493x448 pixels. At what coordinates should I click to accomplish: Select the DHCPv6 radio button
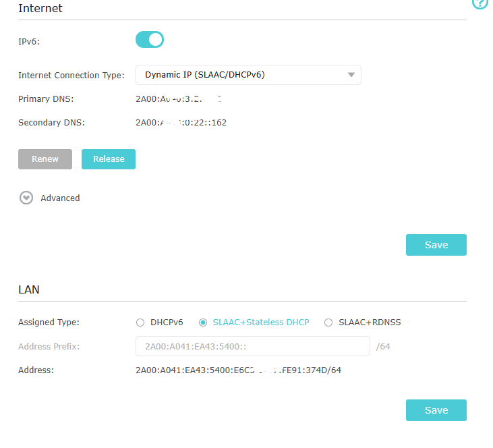[140, 323]
